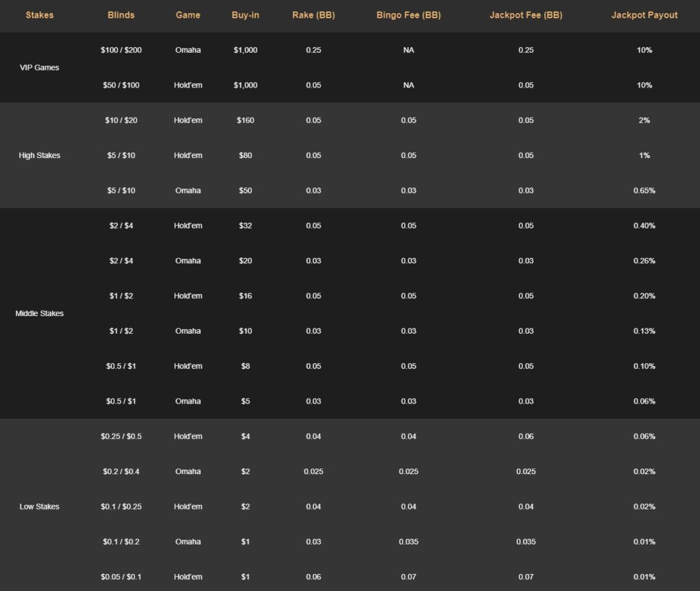Viewport: 700px width, 591px height.
Task: Select the NA Bingo Fee for Hold'em VIP
Action: point(408,85)
